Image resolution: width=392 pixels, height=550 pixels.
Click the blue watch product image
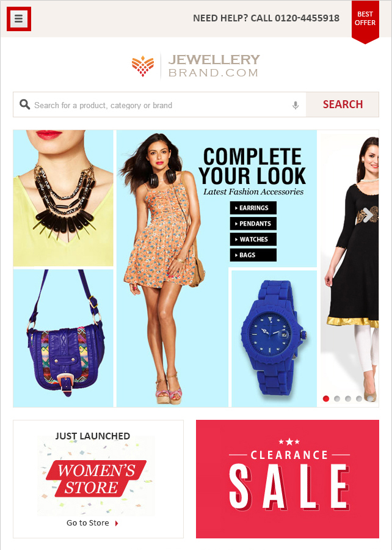point(274,338)
